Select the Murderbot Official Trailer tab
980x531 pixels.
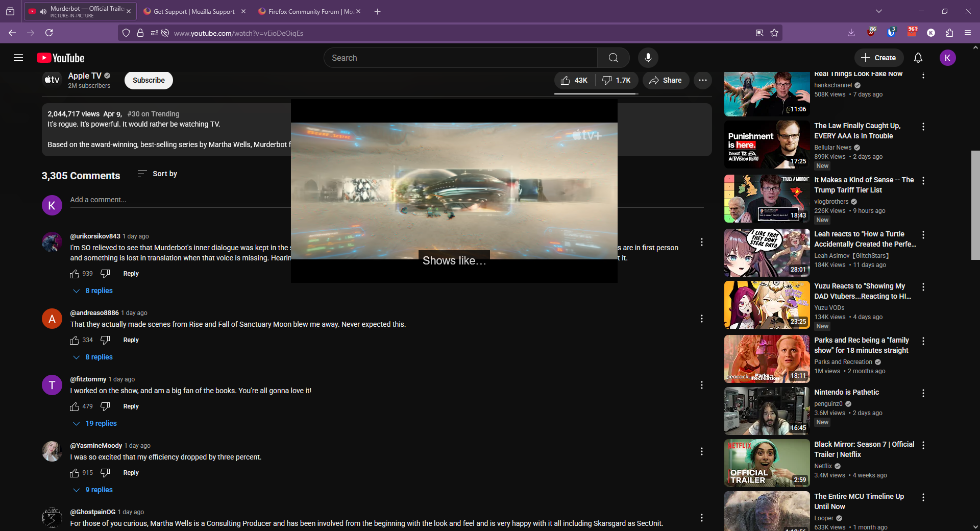(x=80, y=11)
